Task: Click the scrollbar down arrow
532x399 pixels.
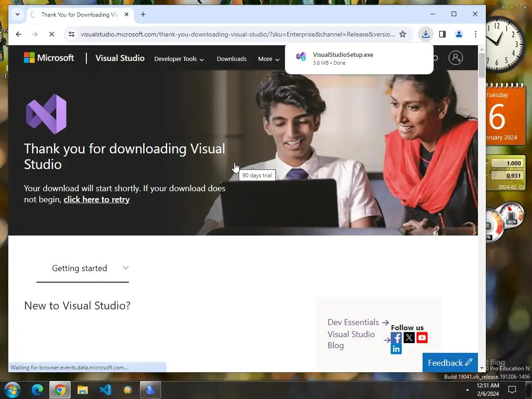Action: point(482,368)
